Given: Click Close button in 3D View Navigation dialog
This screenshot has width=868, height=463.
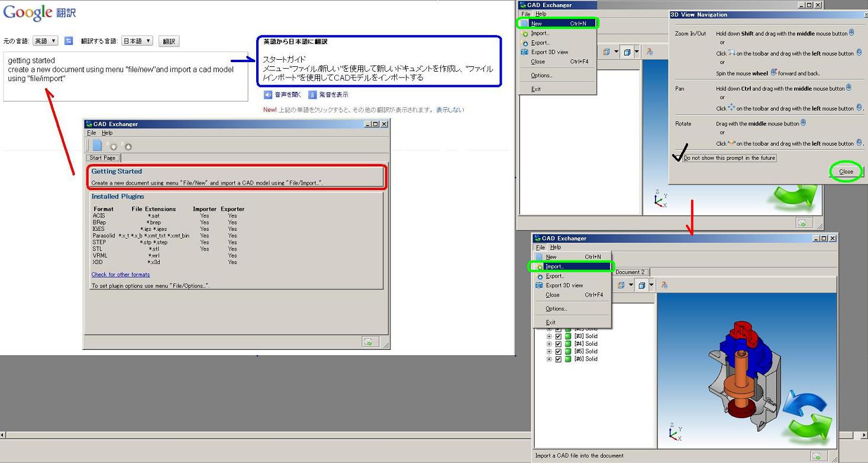Looking at the screenshot, I should (846, 172).
